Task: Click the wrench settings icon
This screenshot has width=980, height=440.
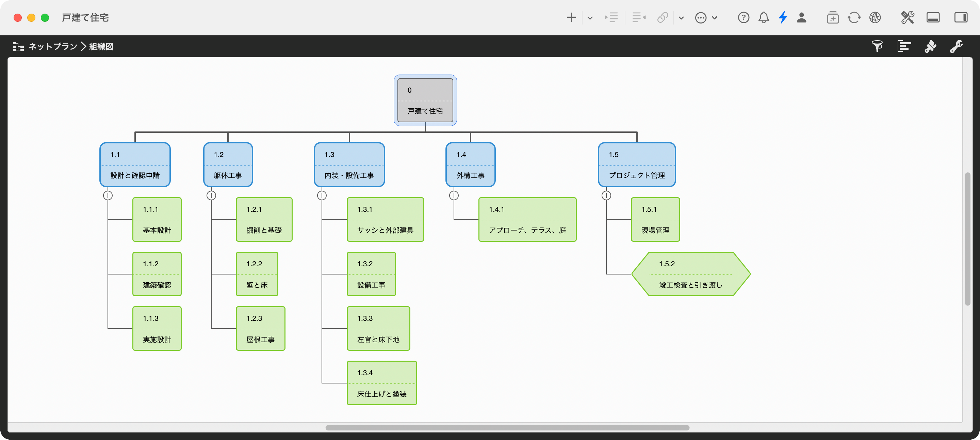Action: (x=957, y=46)
